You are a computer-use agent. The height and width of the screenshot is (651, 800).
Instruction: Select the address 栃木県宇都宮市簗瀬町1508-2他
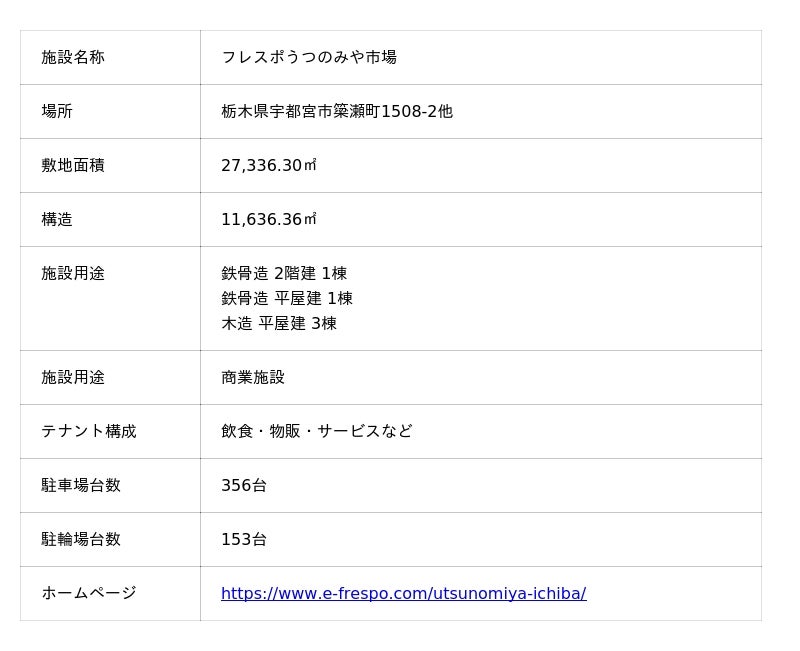337,111
